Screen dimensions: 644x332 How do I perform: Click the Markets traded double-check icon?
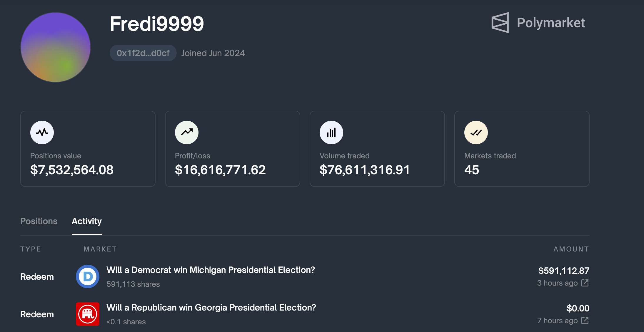click(x=476, y=133)
